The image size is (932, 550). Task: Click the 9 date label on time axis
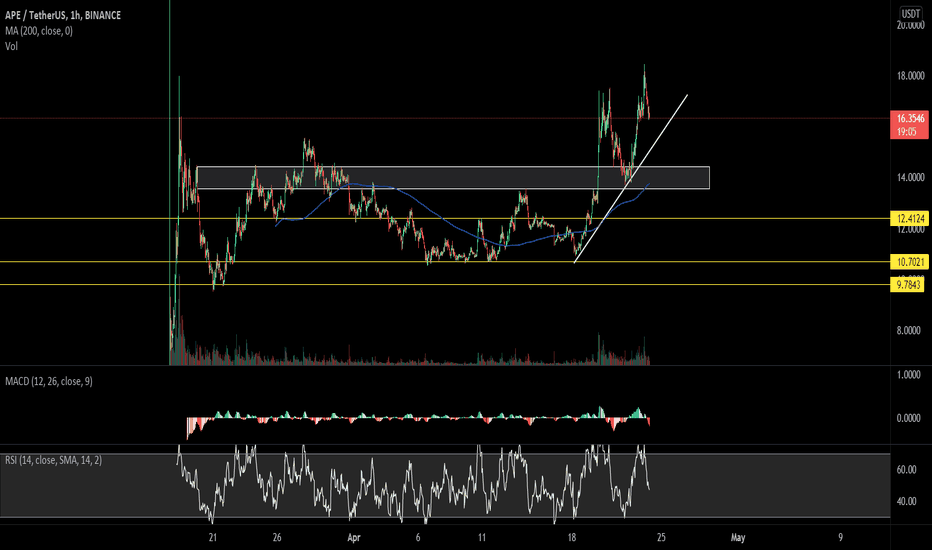(x=840, y=538)
